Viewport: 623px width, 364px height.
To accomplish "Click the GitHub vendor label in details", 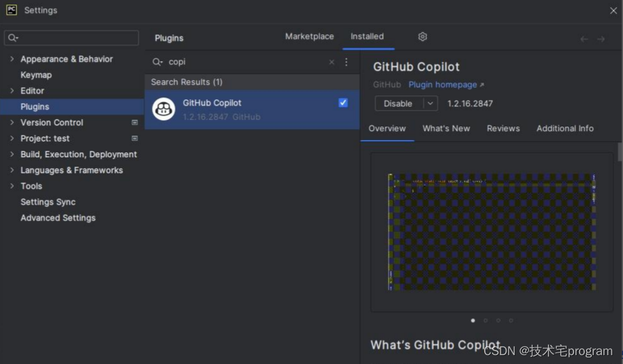I will pos(387,85).
